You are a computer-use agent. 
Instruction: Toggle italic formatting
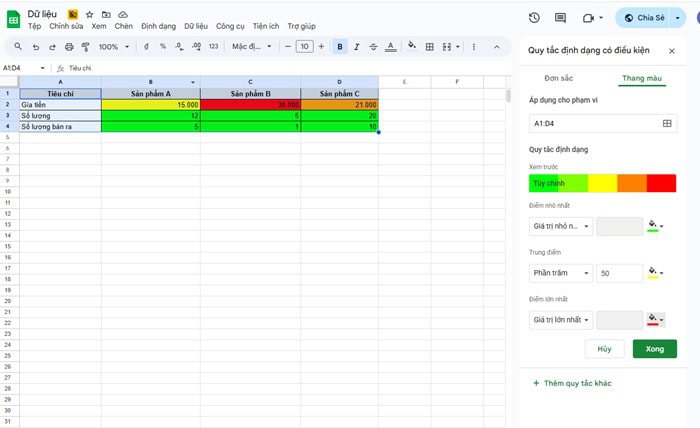click(x=356, y=46)
